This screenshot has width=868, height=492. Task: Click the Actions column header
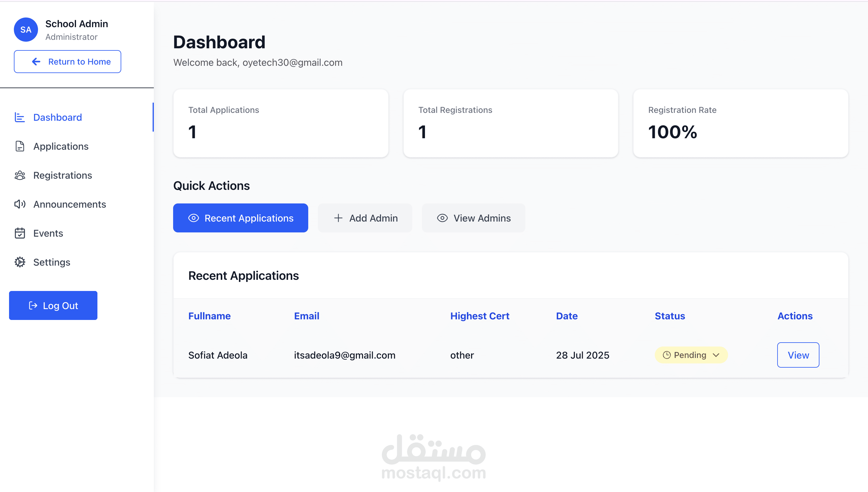[x=795, y=316]
